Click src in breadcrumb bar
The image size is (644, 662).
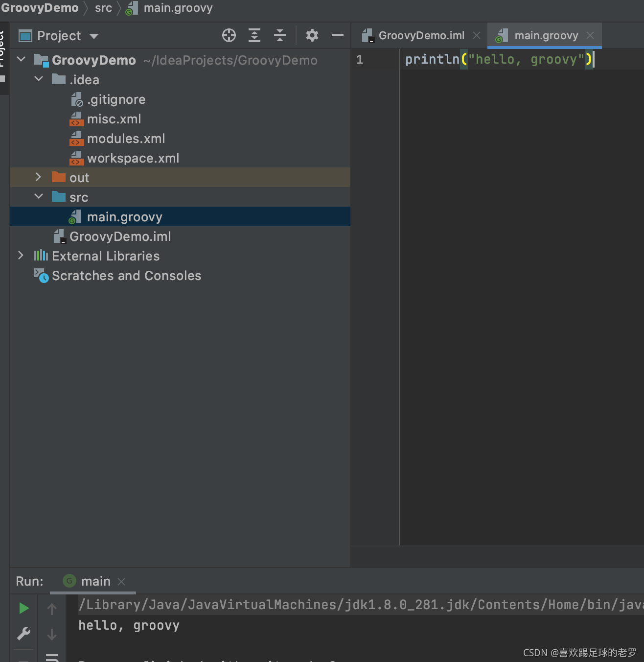[x=103, y=8]
